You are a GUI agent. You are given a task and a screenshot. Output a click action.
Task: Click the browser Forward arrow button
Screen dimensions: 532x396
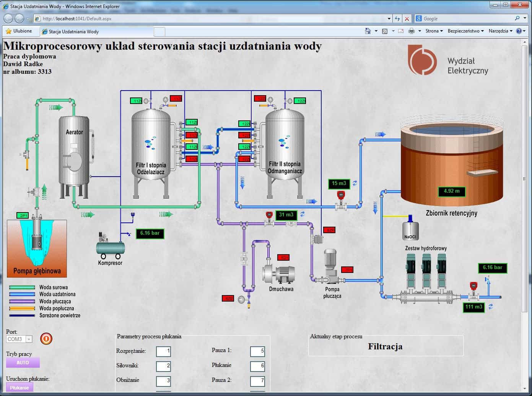click(19, 18)
